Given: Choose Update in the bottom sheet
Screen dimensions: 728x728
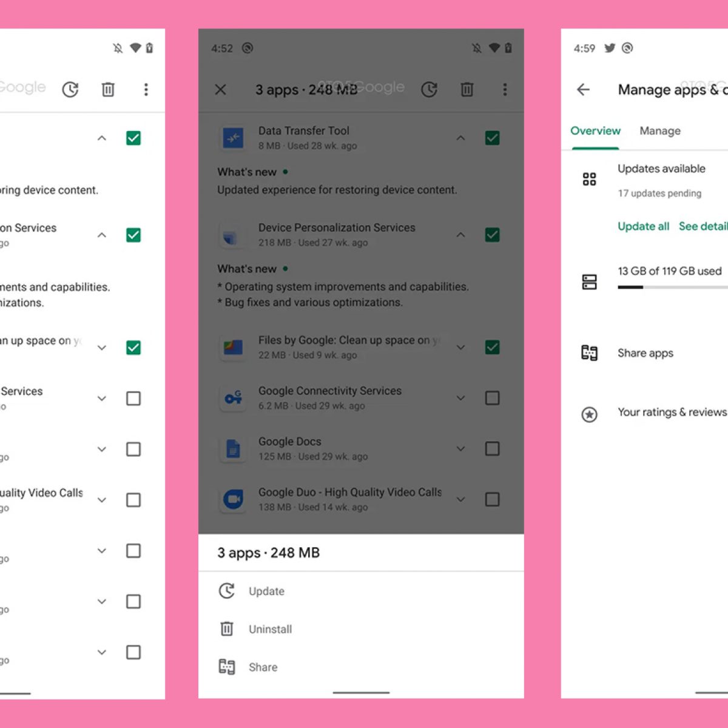Looking at the screenshot, I should [361, 591].
